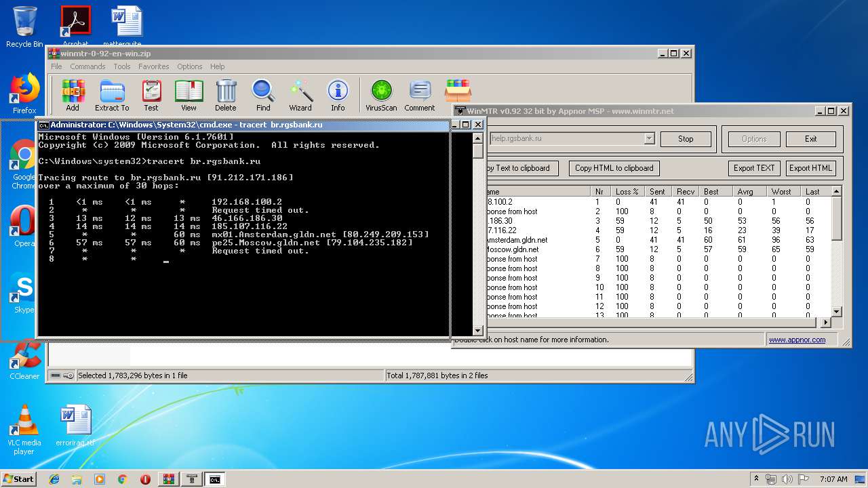This screenshot has width=868, height=488.
Task: Click Export HTML in WinMTR
Action: coord(810,168)
